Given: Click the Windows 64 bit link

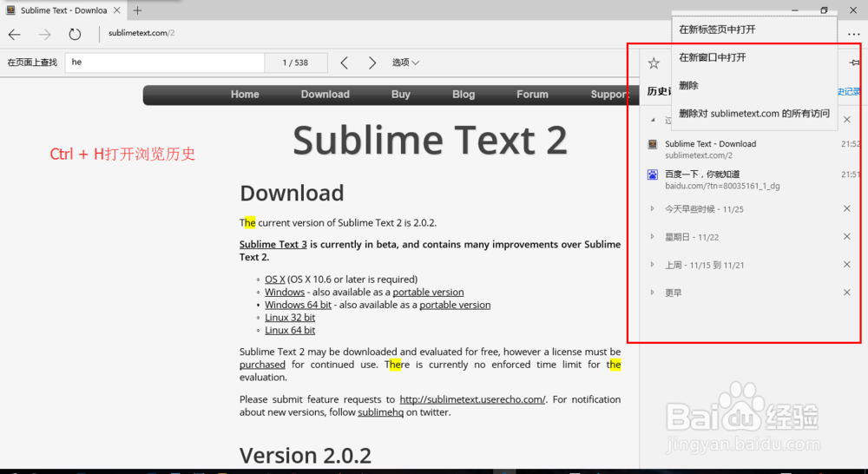Looking at the screenshot, I should [298, 305].
